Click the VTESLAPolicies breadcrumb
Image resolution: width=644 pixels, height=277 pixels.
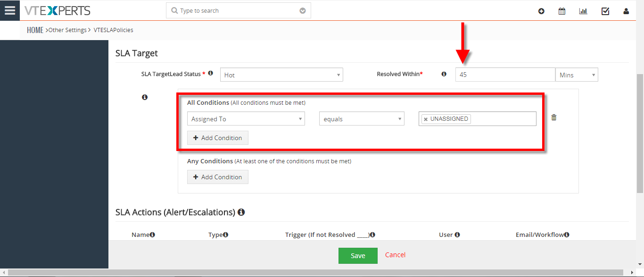point(113,30)
